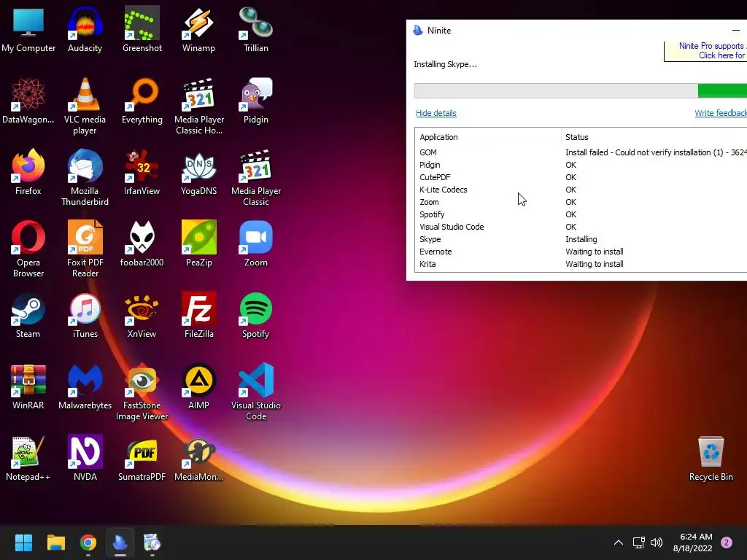Click the Zoom desktop icon

(x=256, y=244)
